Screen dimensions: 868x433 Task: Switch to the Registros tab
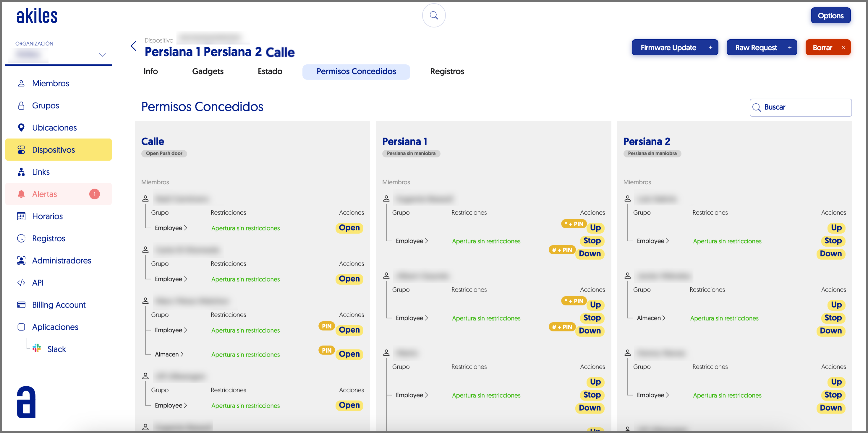pyautogui.click(x=447, y=71)
